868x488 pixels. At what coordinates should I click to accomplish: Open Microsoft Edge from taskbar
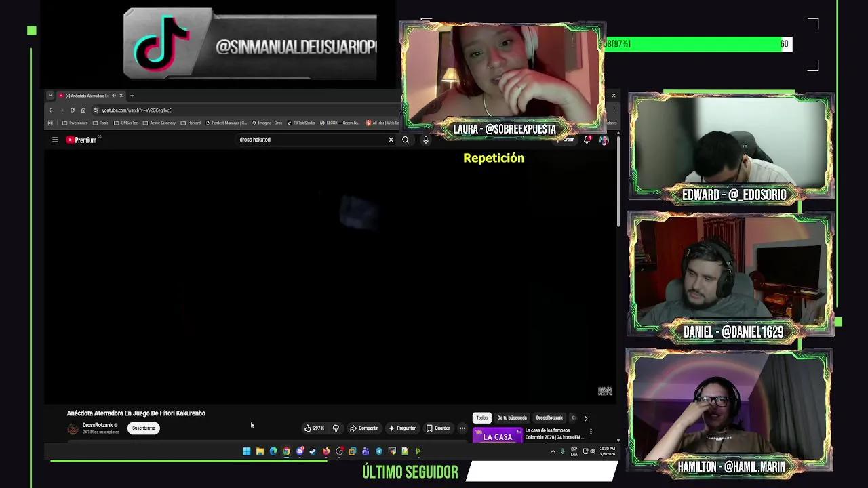pos(273,451)
